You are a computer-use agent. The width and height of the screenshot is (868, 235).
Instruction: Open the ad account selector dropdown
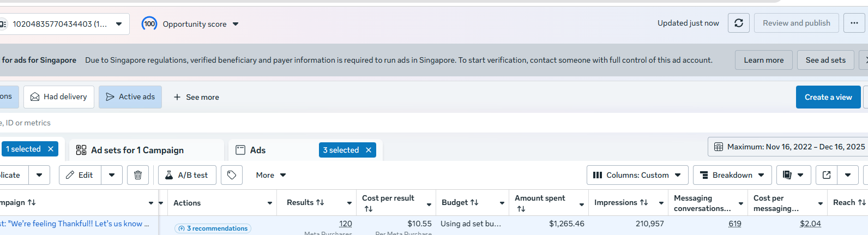click(x=64, y=24)
